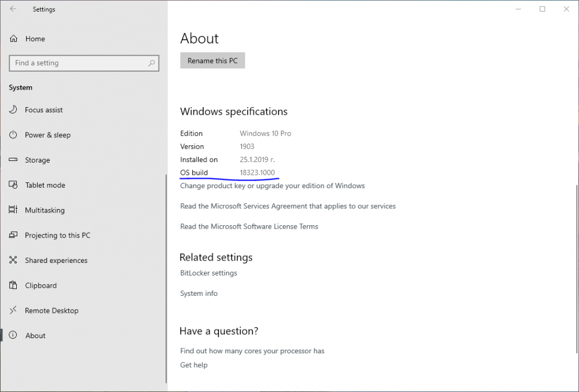
Task: Click the back arrow icon in Settings
Action: pos(13,9)
